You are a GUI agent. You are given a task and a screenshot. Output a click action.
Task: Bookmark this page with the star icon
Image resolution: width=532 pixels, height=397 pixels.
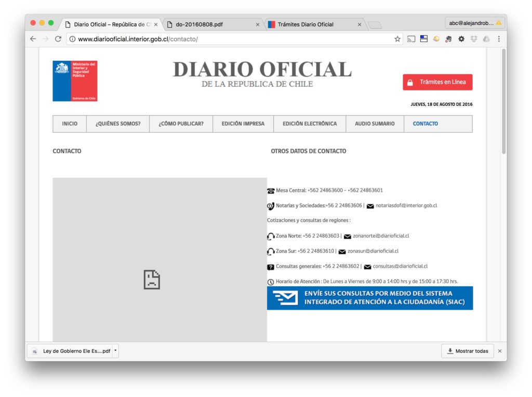397,39
